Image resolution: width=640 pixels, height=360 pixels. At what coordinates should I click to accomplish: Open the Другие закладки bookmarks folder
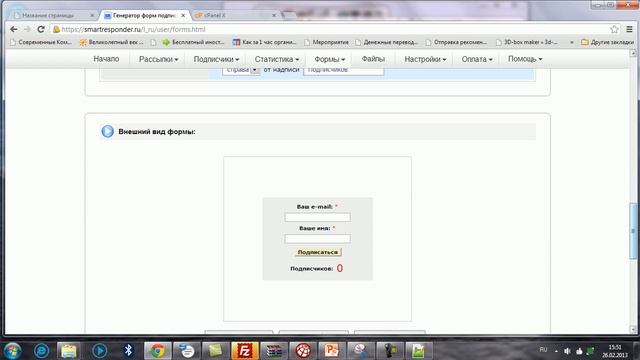[607, 42]
